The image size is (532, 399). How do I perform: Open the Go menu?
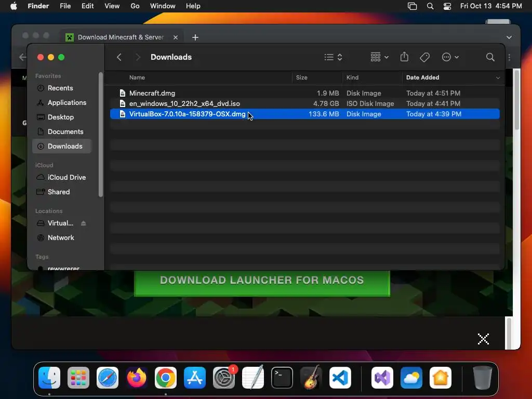coord(135,6)
